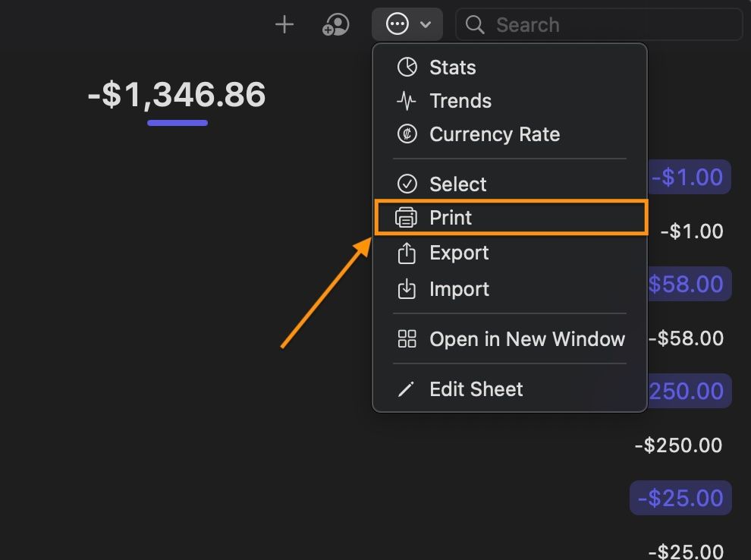The height and width of the screenshot is (560, 751).
Task: Click the magnifying glass search icon
Action: [x=475, y=25]
